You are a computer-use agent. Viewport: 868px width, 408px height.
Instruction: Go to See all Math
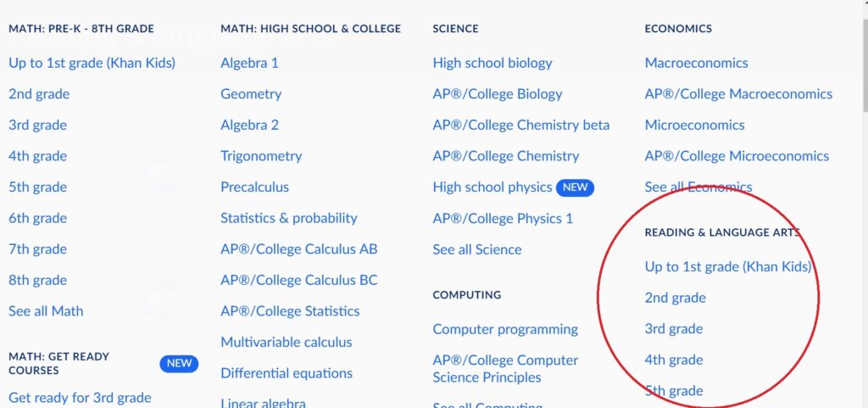pos(46,311)
